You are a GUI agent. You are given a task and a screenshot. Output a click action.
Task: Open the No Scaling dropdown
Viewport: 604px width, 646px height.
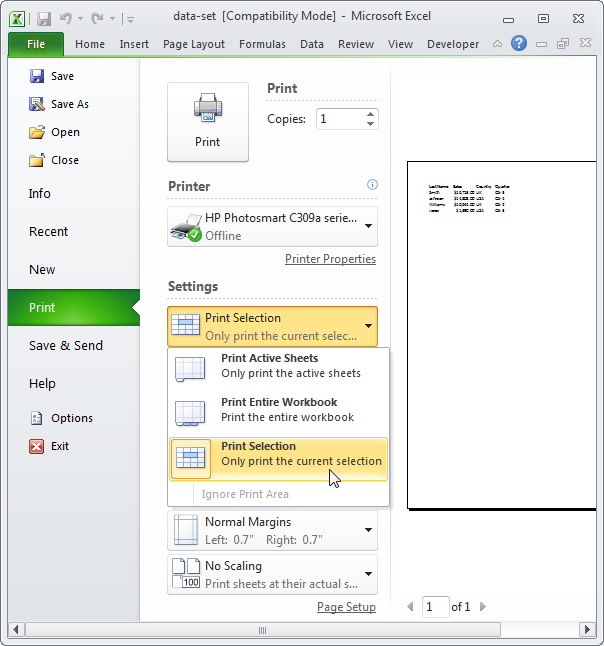tap(272, 575)
